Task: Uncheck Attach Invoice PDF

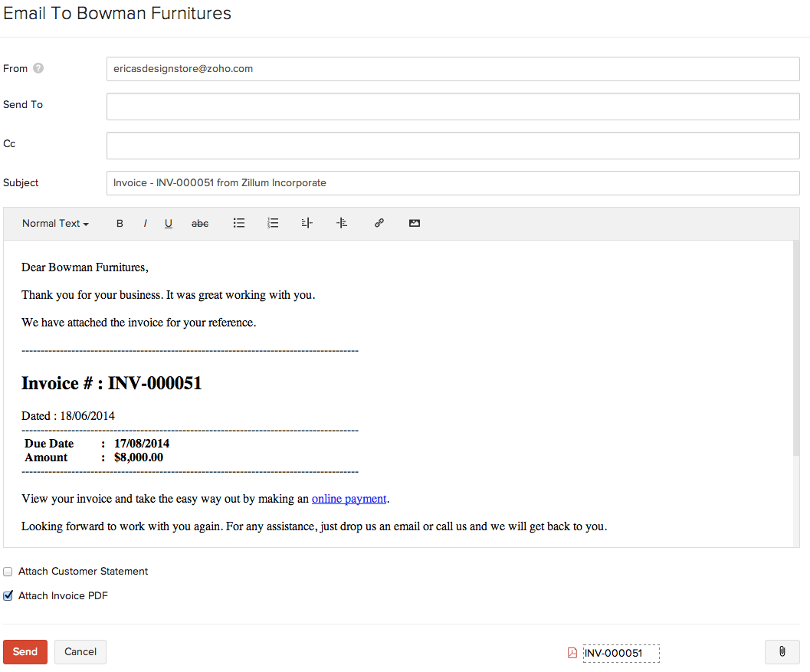Action: tap(8, 596)
